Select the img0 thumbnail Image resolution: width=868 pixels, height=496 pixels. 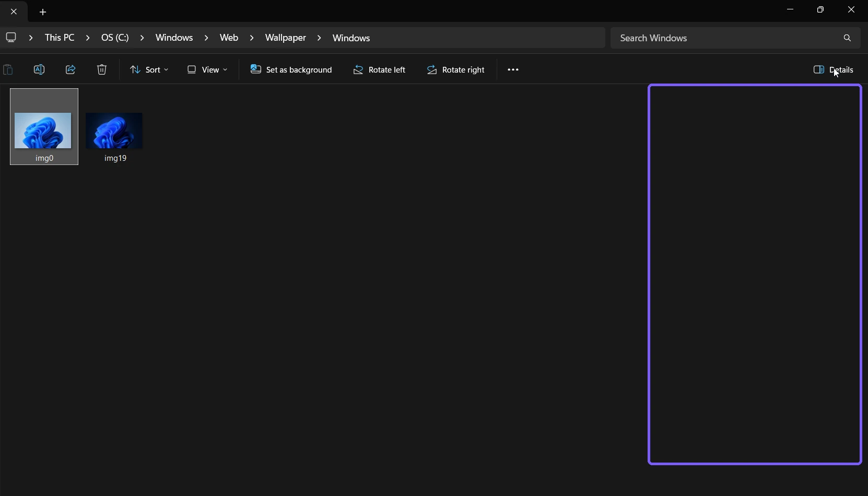43,131
